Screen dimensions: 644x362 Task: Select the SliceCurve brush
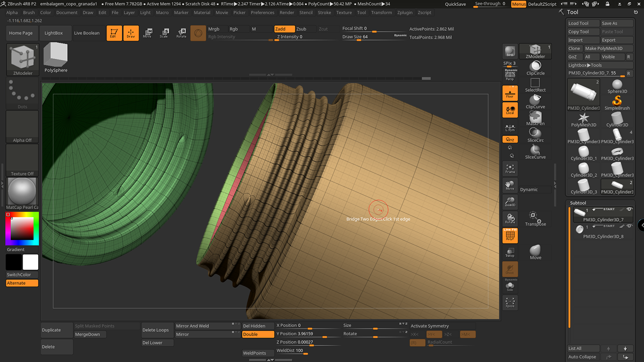(x=535, y=151)
